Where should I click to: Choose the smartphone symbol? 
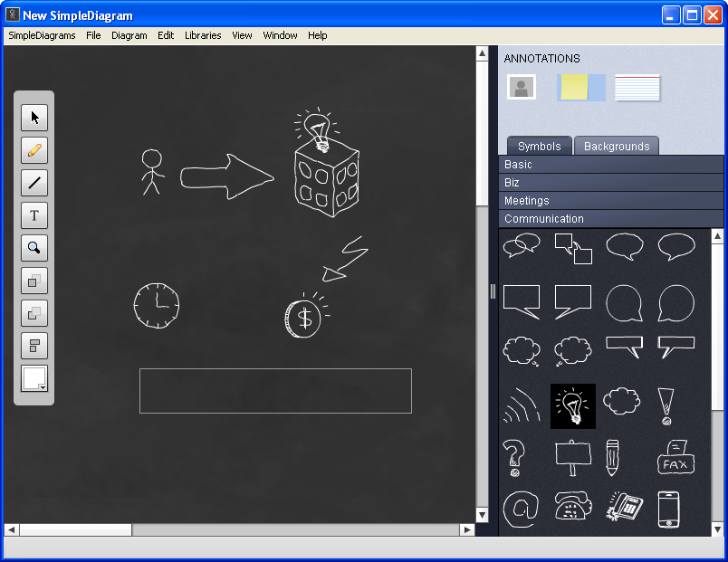click(x=668, y=510)
